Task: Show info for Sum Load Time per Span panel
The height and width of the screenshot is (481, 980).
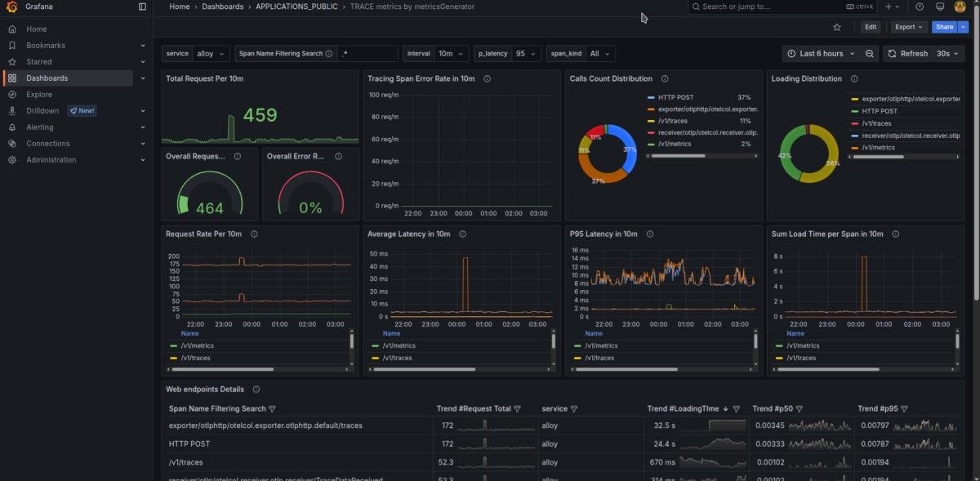Action: (895, 234)
